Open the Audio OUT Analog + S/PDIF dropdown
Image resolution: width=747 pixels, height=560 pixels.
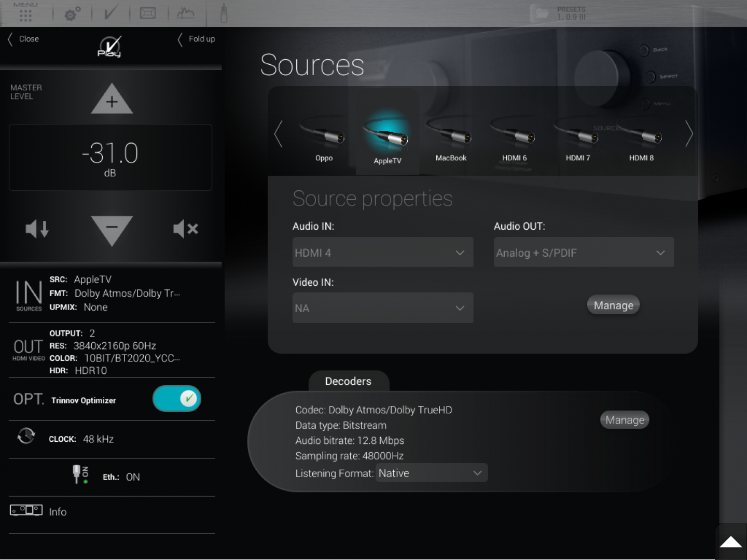[x=584, y=253]
